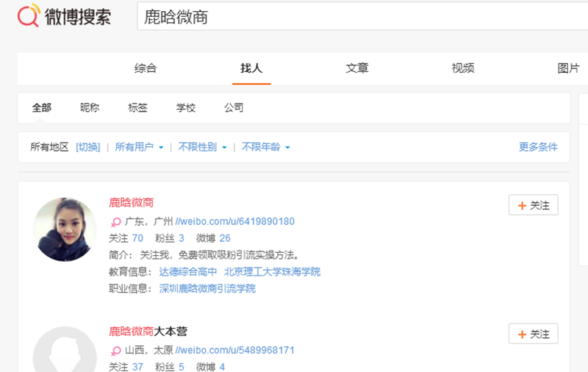
Task: Click following count 37
Action: point(137,367)
